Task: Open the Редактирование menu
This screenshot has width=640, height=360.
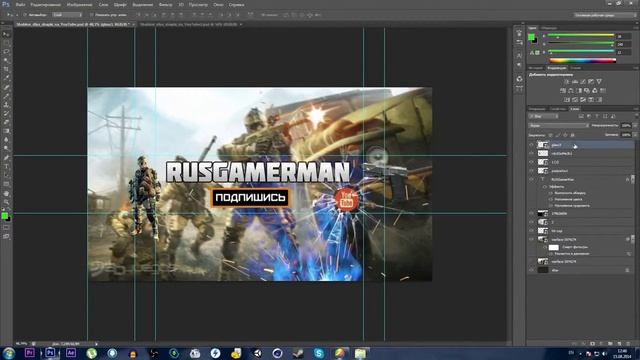Action: click(46, 5)
